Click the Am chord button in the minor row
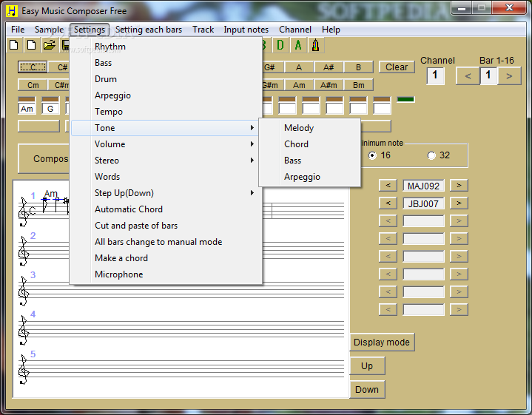 (x=299, y=85)
